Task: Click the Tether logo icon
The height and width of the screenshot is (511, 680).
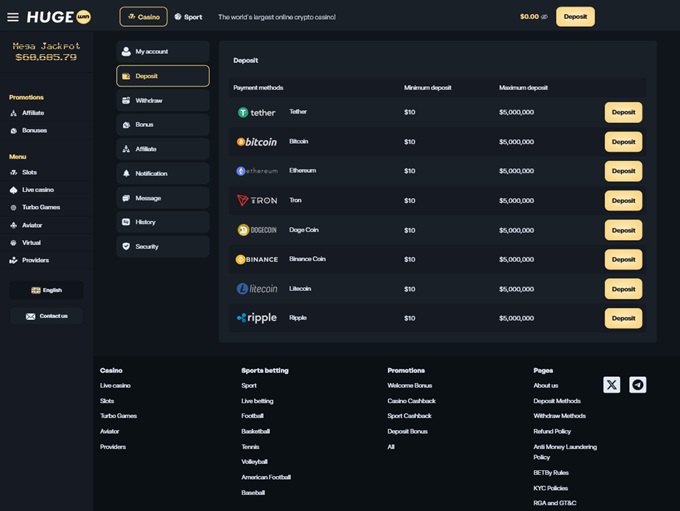Action: (256, 113)
